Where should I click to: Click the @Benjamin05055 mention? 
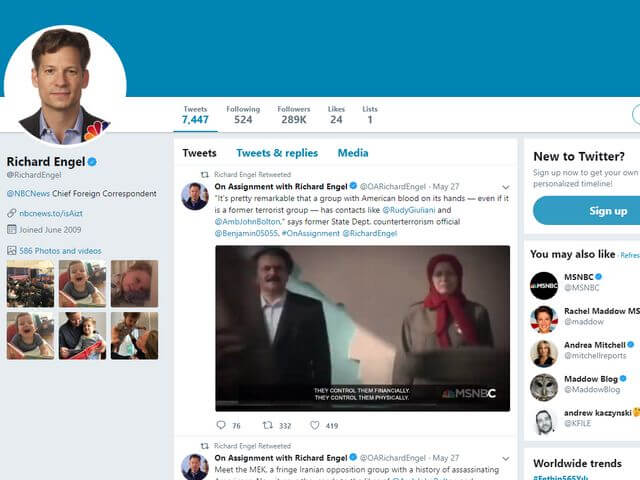247,233
